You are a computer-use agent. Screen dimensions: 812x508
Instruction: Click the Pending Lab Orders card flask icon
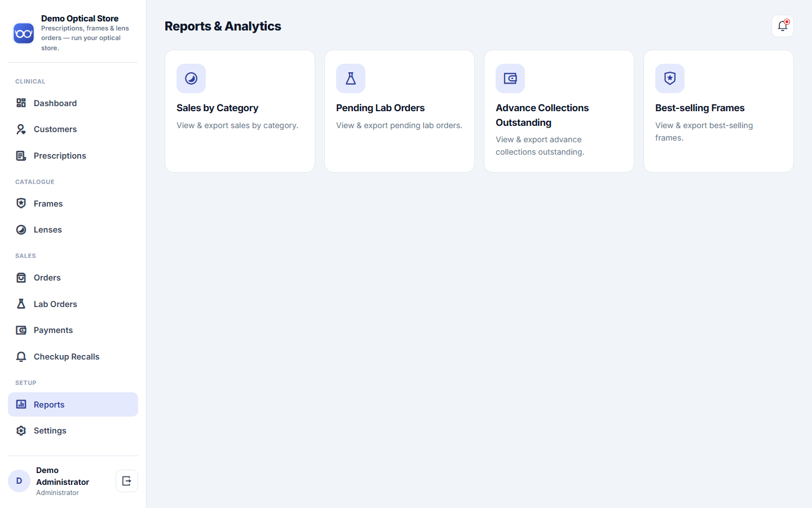point(351,78)
